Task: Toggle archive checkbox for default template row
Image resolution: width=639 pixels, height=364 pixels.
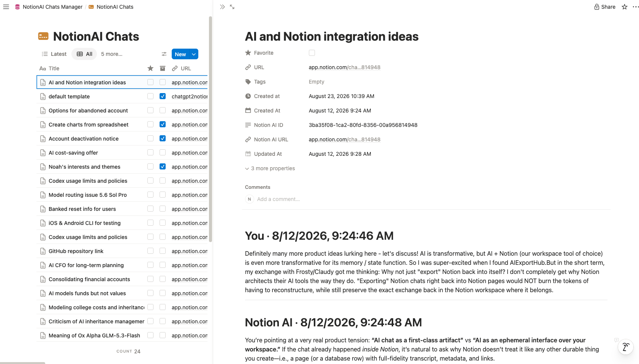Action: 163,96
